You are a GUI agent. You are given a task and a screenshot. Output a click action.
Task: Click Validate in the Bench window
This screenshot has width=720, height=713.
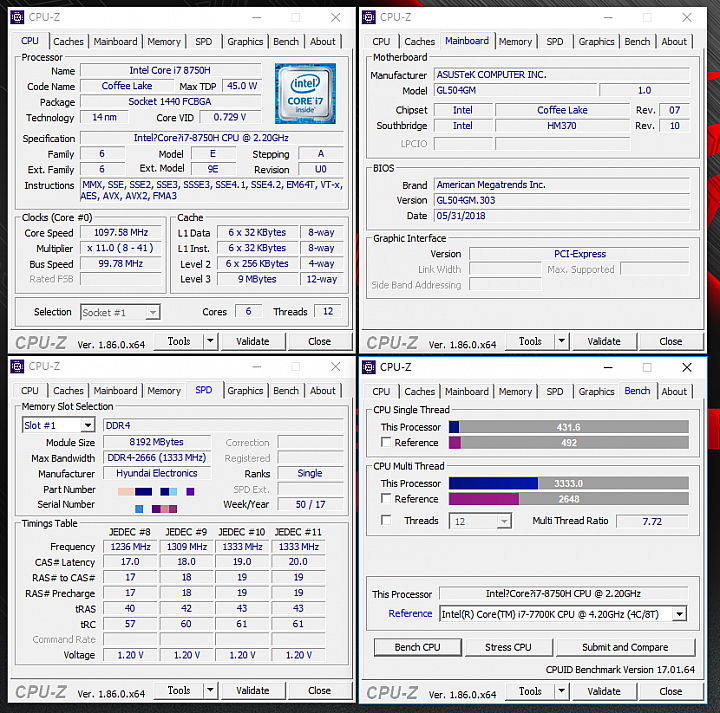pyautogui.click(x=604, y=691)
